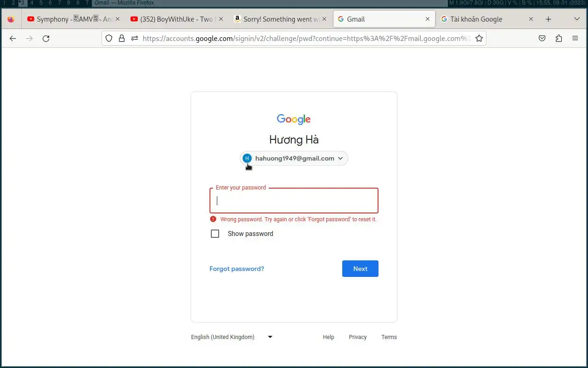Open the tracking protection shield icon
The image size is (588, 368).
click(109, 39)
